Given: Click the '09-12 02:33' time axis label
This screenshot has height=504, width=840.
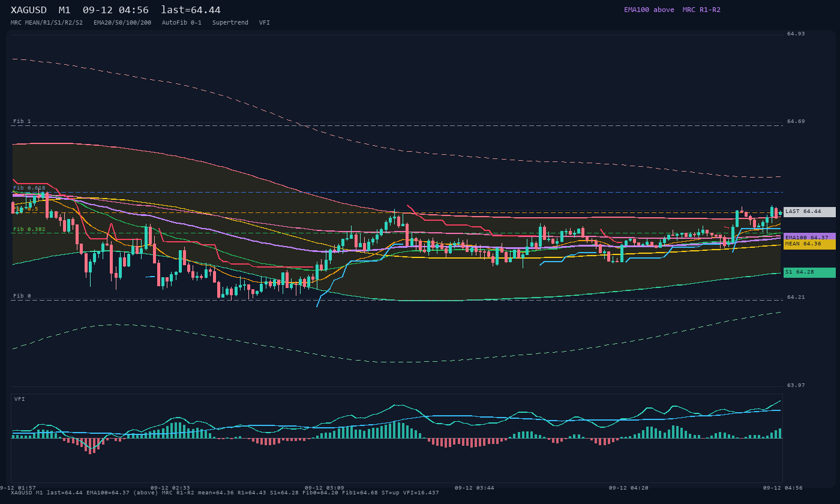Looking at the screenshot, I should click(x=170, y=488).
